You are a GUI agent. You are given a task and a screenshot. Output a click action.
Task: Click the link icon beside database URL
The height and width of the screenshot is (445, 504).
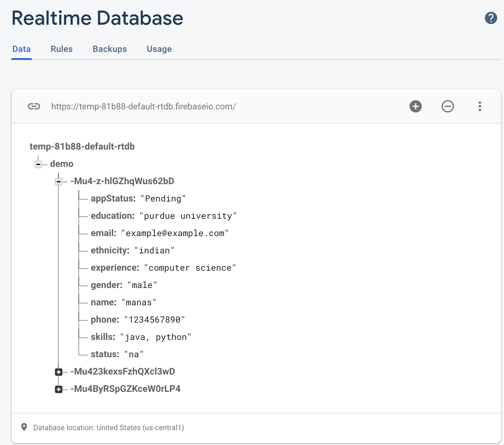click(x=34, y=107)
